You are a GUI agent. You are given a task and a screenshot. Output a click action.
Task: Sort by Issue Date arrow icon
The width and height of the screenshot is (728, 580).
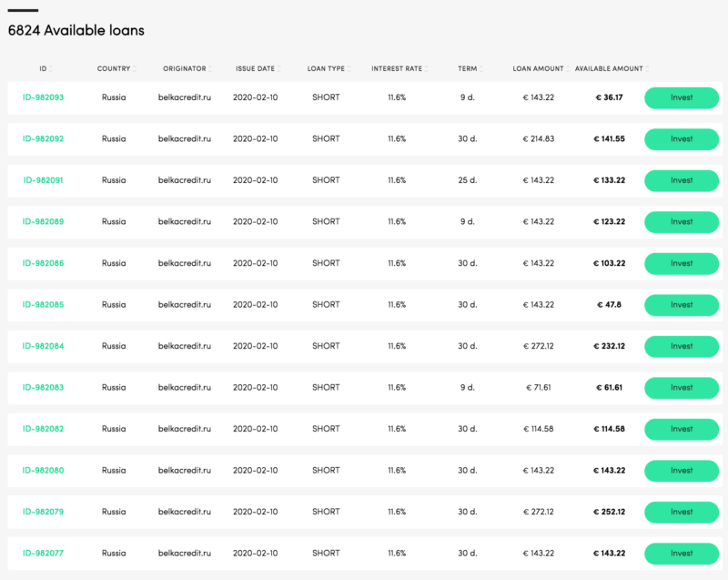tap(278, 68)
